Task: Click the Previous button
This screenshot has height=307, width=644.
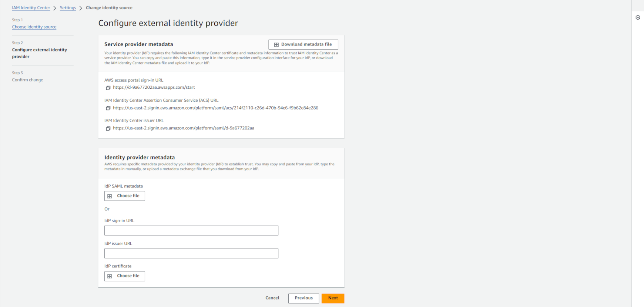Action: [x=303, y=298]
